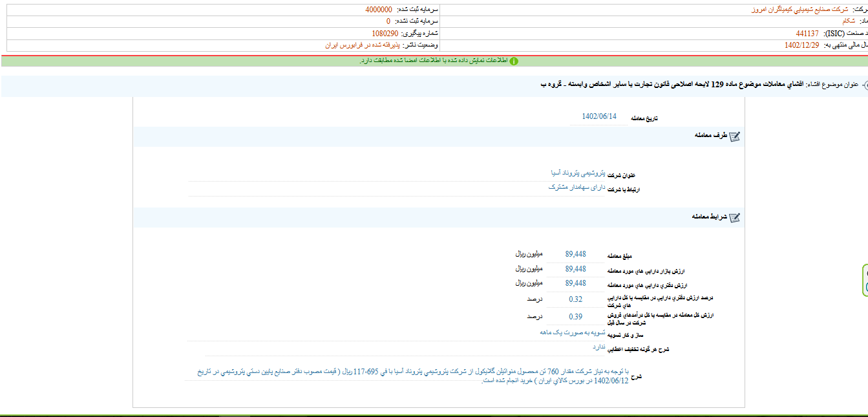Click the transaction date field 1402/06/14
This screenshot has height=417, width=868.
point(599,116)
